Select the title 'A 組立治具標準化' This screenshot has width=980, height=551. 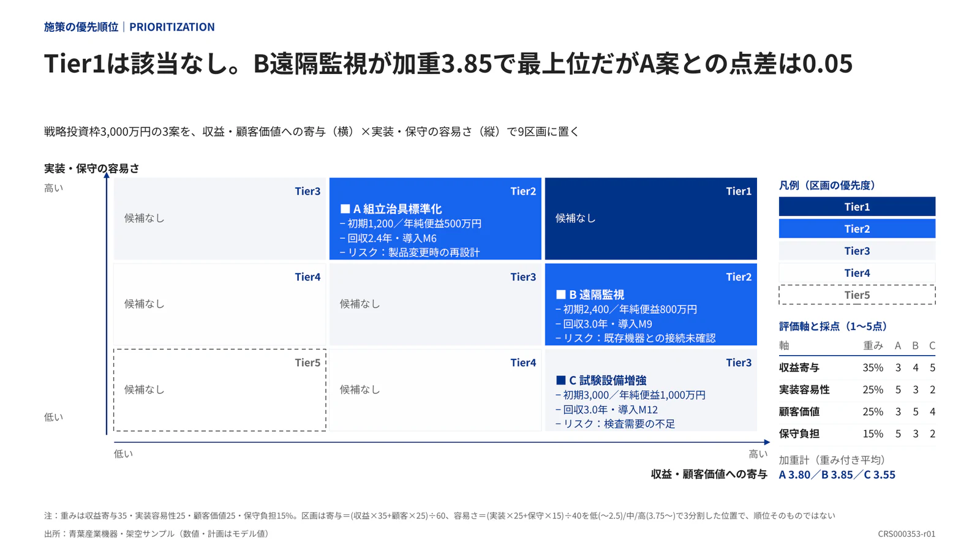[398, 209]
